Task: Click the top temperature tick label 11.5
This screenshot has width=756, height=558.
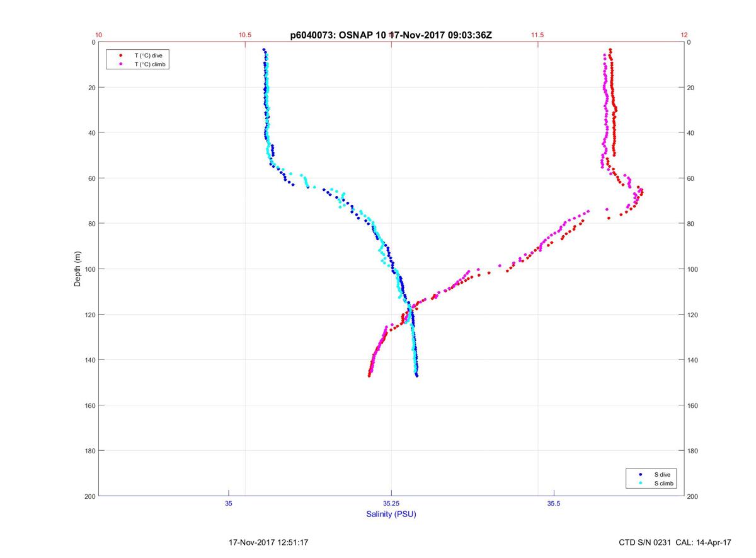Action: pyautogui.click(x=537, y=35)
